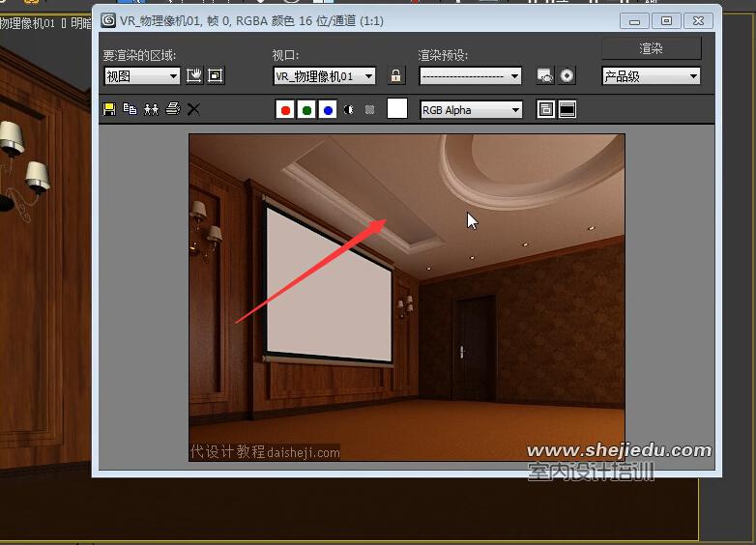Click the Render (渲染) button
The image size is (756, 545).
pyautogui.click(x=651, y=48)
